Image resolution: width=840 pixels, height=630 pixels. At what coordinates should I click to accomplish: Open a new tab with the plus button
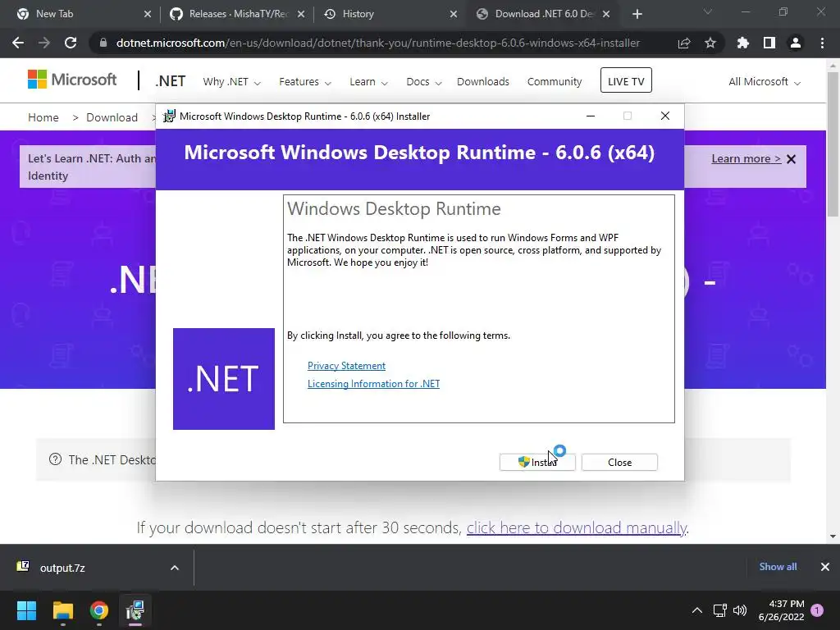click(637, 14)
